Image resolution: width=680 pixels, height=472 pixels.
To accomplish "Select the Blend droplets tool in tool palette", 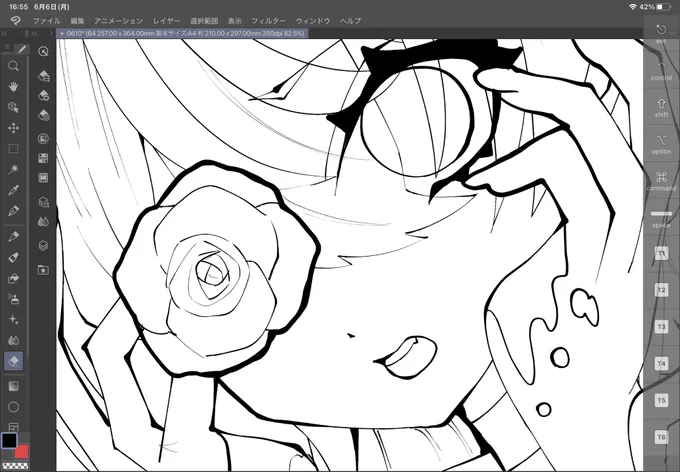I will pos(13,341).
